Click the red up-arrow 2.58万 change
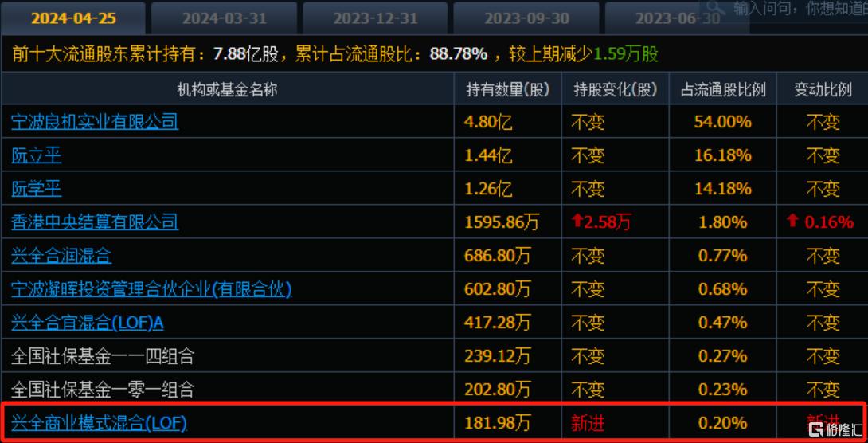Screen dimensions: 868x443 601,222
